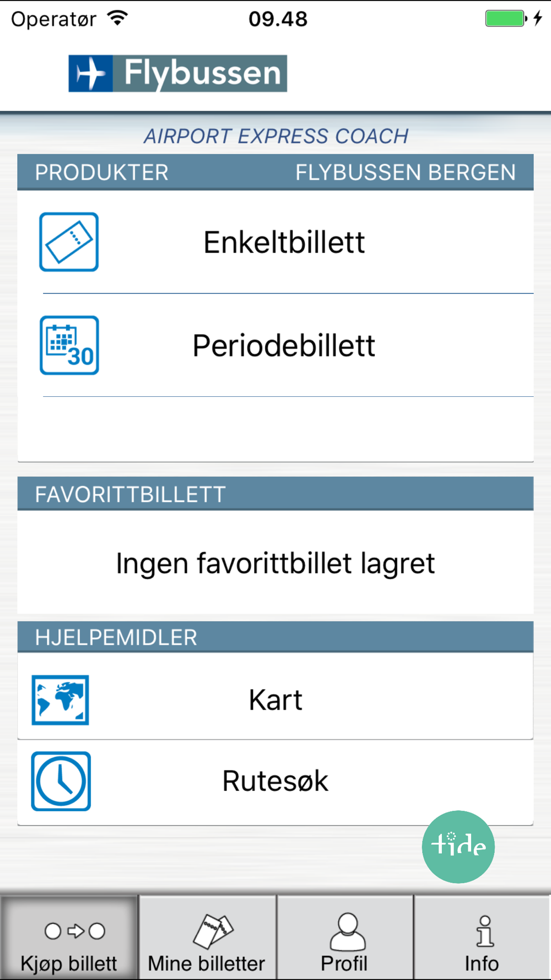Tap the Rutesøk clock icon

61,781
